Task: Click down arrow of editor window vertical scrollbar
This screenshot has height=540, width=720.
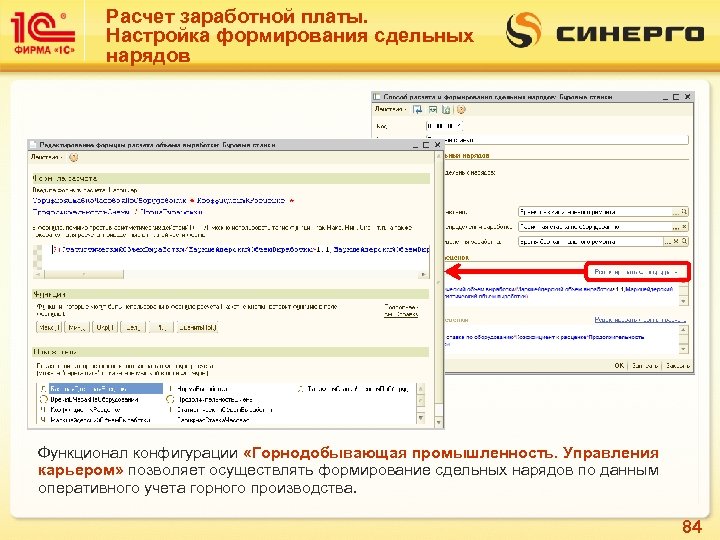Action: click(x=439, y=422)
